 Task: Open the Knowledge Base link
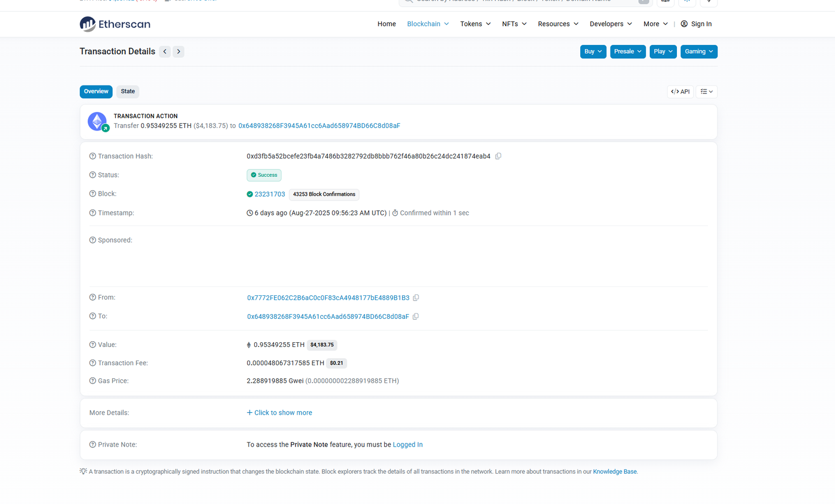pyautogui.click(x=615, y=472)
